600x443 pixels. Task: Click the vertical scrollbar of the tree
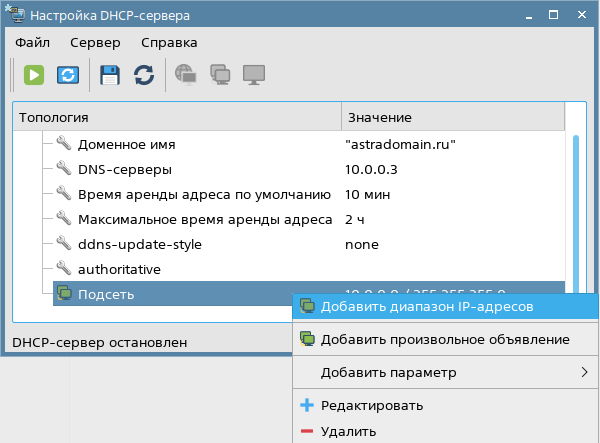click(575, 200)
